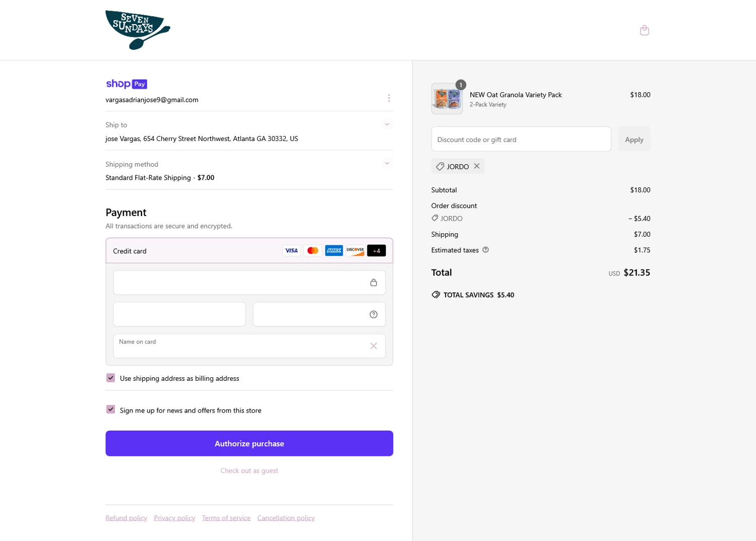Click the discount amount − $5.40
The height and width of the screenshot is (541, 756).
[x=639, y=219]
